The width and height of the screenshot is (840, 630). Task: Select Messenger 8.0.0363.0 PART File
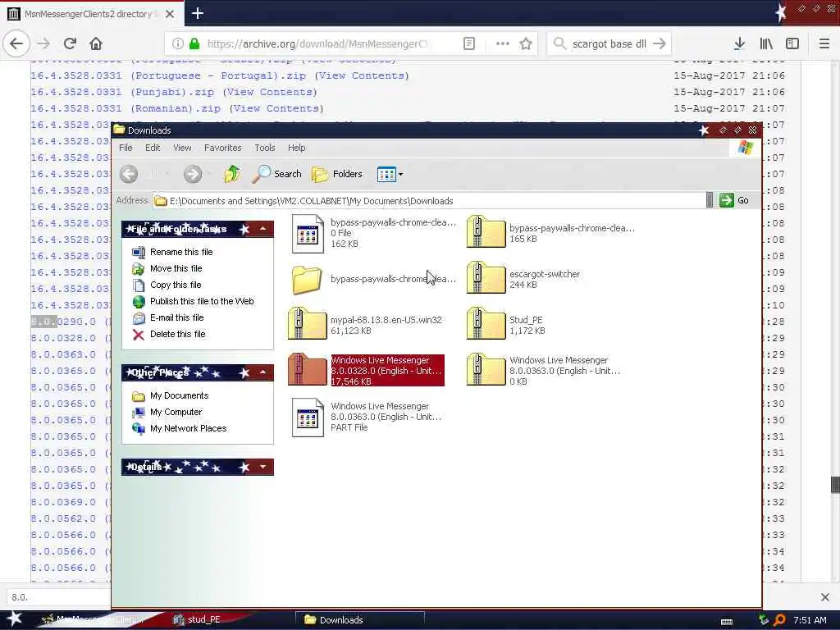pos(308,418)
